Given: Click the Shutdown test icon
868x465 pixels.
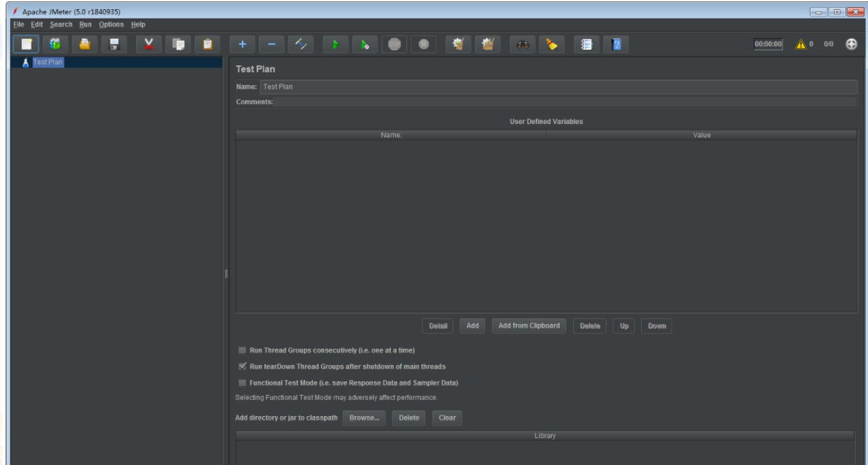Looking at the screenshot, I should click(x=423, y=44).
